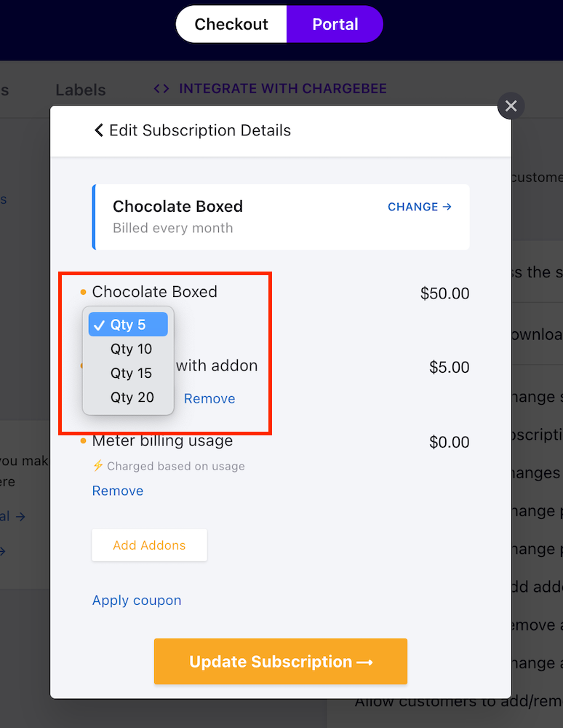Open the Labels tab

coord(81,90)
